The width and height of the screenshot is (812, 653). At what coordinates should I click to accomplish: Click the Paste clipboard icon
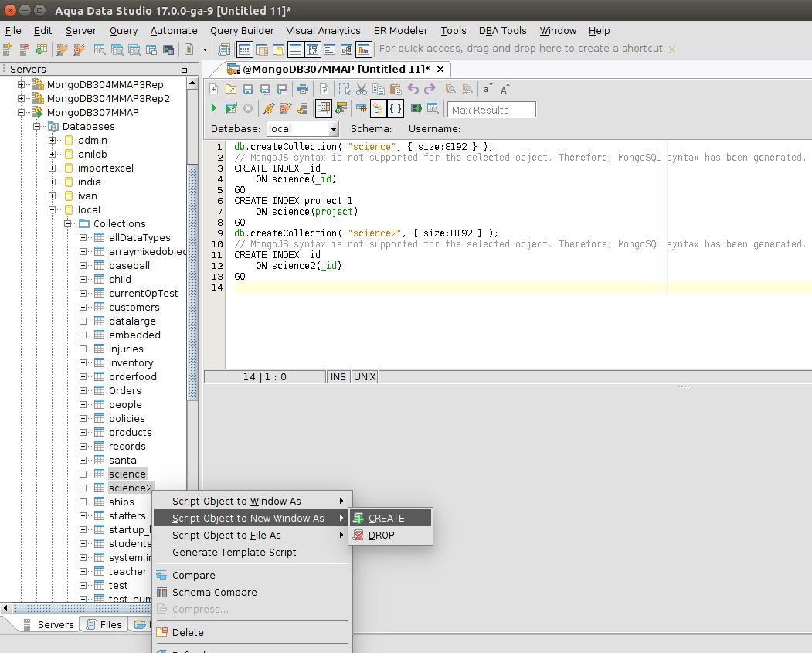[x=396, y=89]
